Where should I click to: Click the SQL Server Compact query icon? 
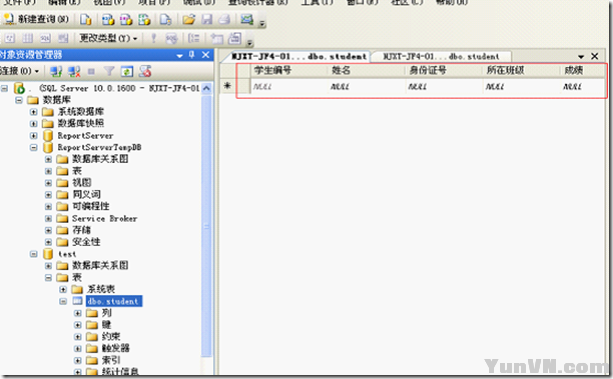166,19
